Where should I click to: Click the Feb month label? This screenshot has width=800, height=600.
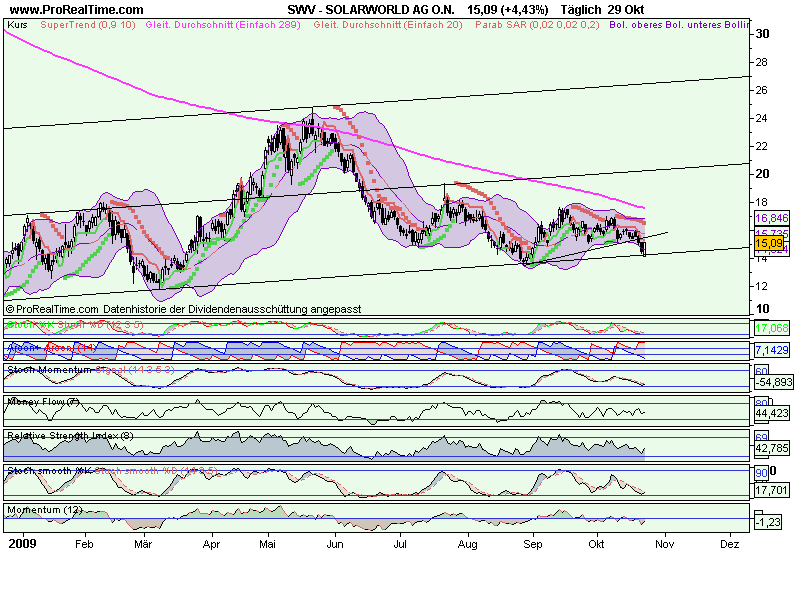84,544
